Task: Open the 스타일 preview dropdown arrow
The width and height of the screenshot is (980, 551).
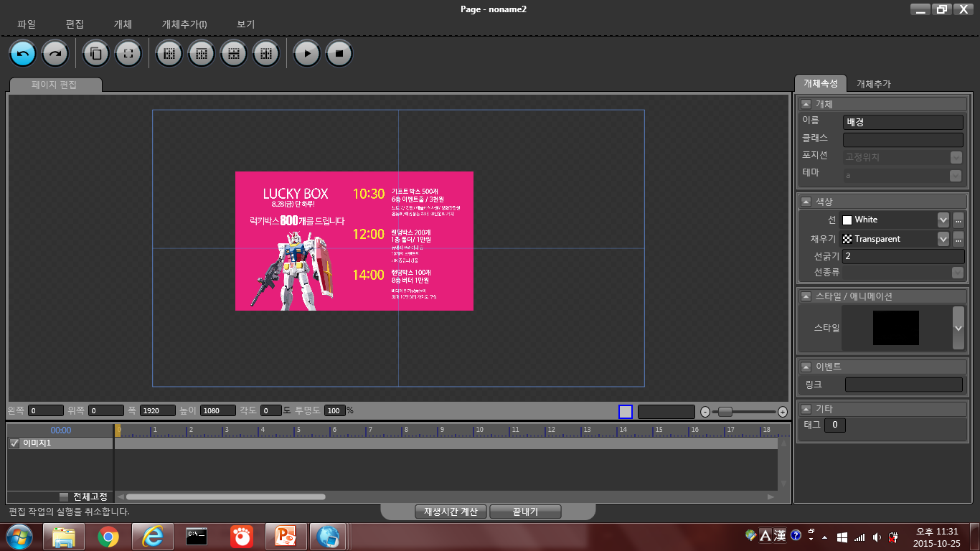Action: 958,328
